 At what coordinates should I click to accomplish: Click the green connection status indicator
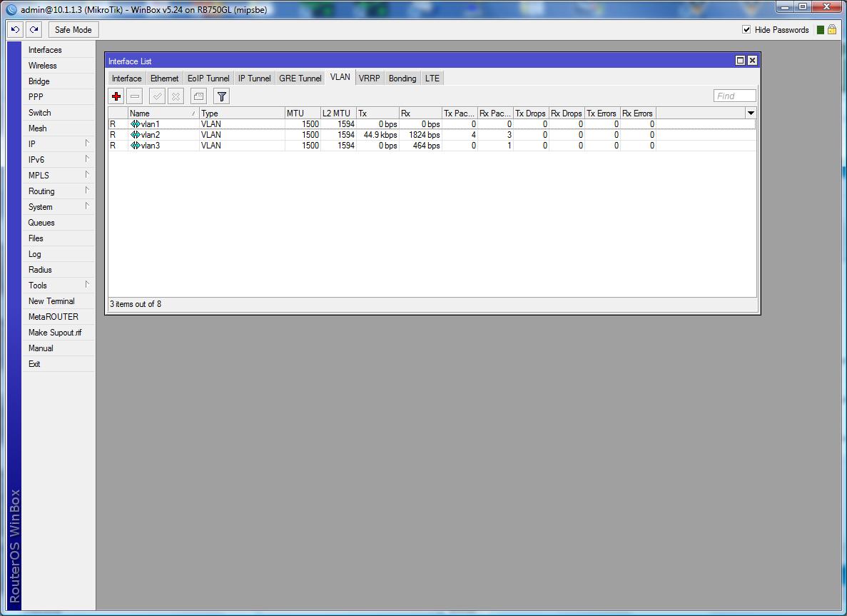[x=821, y=29]
